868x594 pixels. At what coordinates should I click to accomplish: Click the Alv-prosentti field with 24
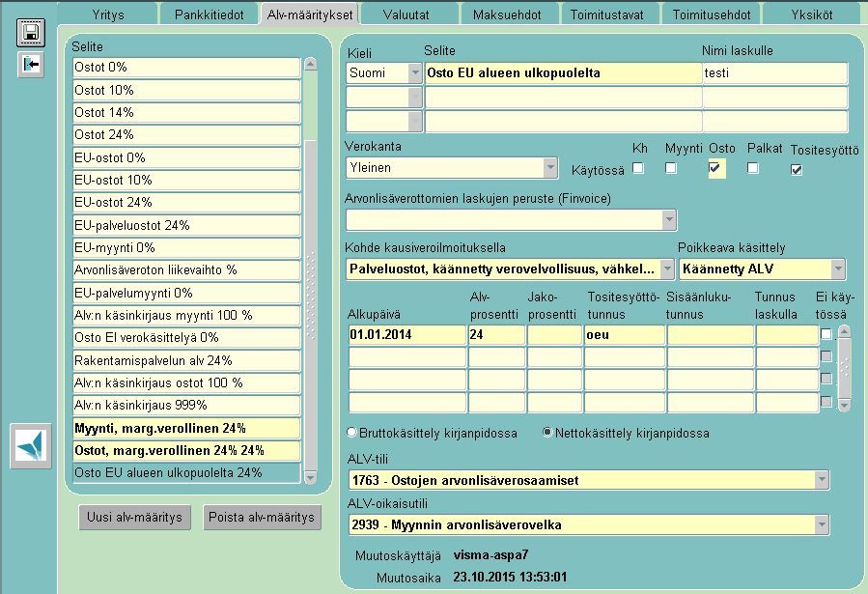pyautogui.click(x=496, y=335)
